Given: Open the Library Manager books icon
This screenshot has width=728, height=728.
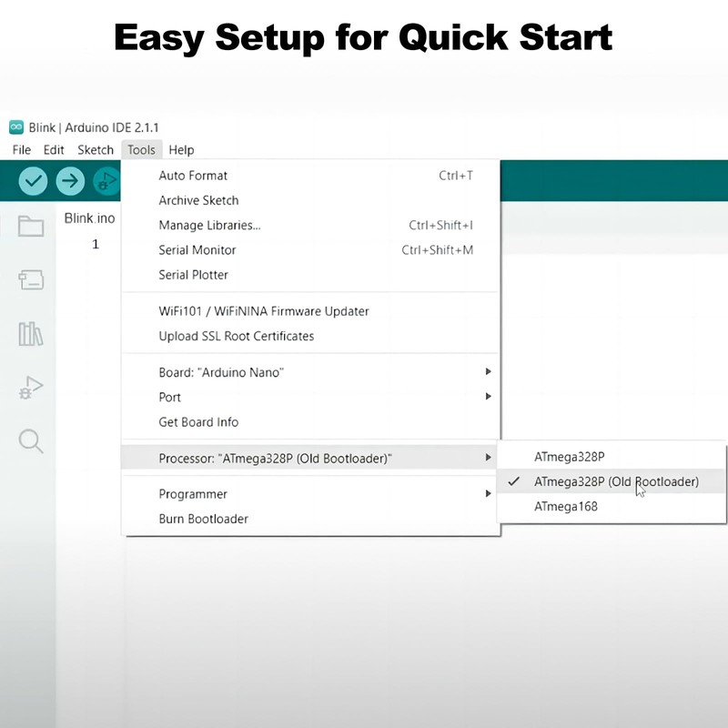Looking at the screenshot, I should [31, 334].
